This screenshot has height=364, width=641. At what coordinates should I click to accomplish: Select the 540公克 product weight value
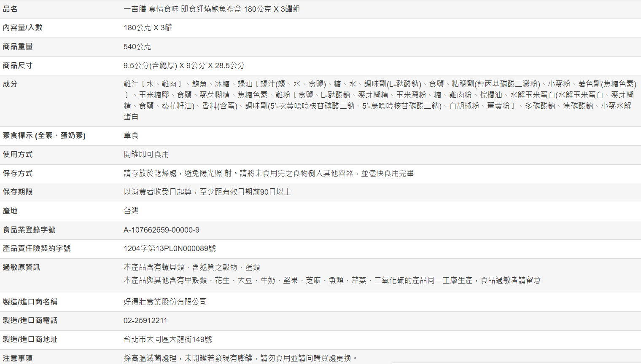pyautogui.click(x=137, y=47)
